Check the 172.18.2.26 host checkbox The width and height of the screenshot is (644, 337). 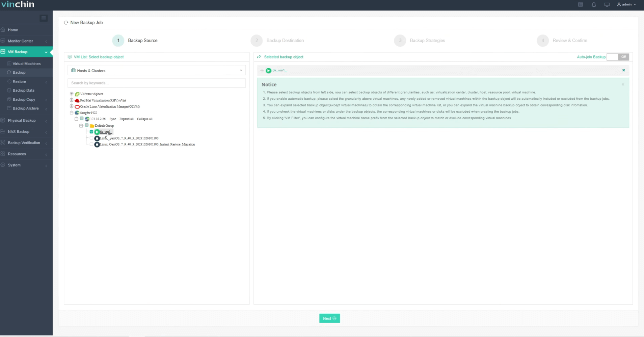pos(82,119)
